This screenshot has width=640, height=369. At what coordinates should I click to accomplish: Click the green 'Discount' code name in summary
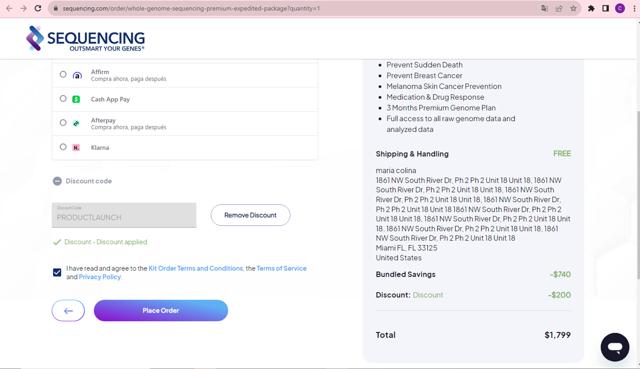427,295
